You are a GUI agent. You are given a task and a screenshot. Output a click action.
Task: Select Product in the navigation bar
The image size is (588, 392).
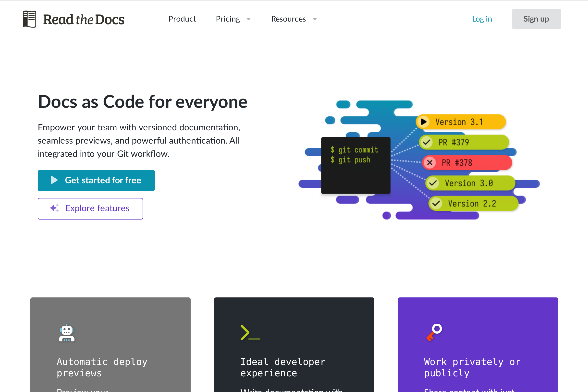(182, 19)
